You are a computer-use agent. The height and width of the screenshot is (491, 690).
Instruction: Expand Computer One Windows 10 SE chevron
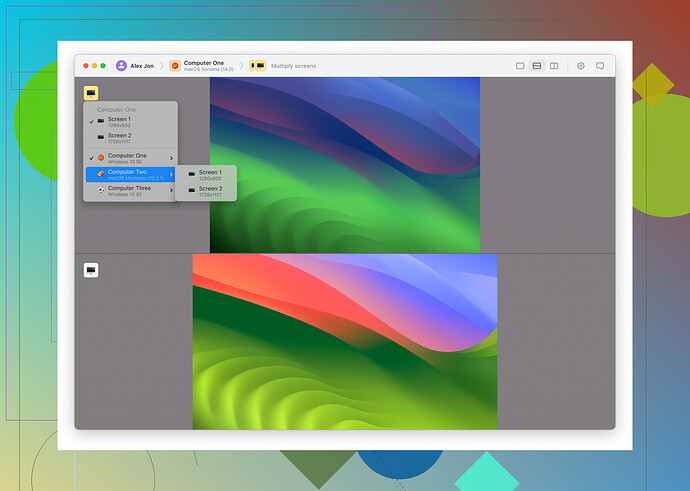[x=171, y=158]
